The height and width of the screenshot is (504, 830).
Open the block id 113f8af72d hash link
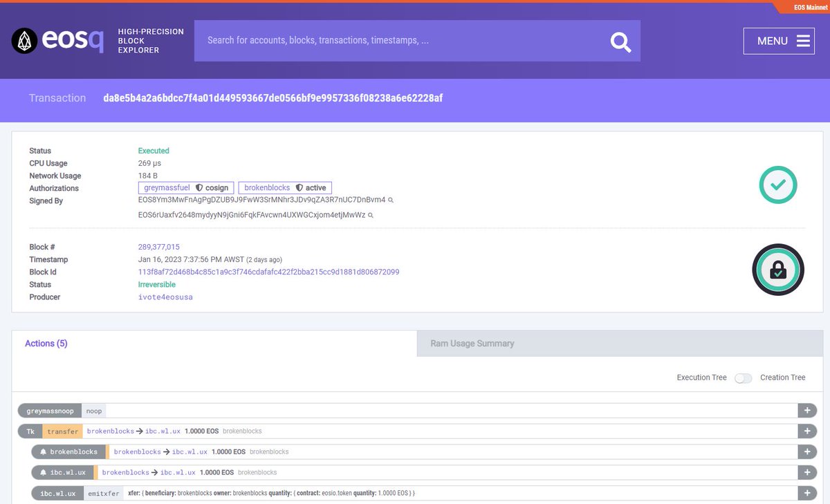tap(268, 272)
